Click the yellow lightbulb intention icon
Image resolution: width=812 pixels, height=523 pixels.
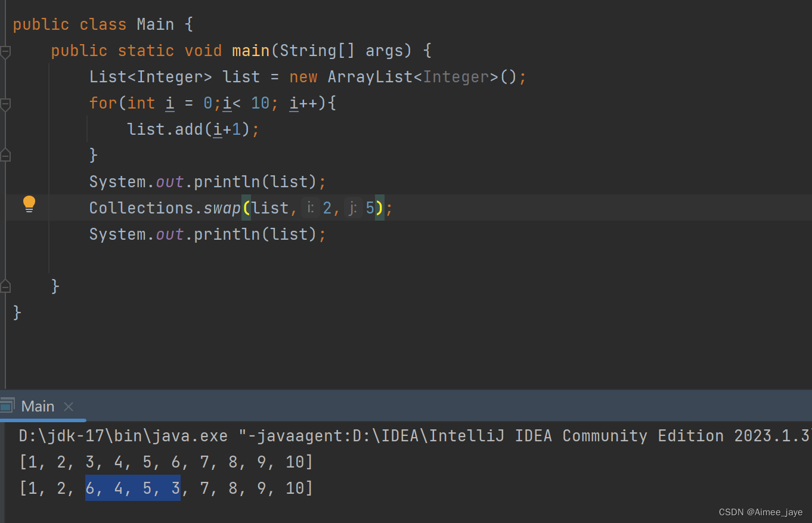pos(29,205)
